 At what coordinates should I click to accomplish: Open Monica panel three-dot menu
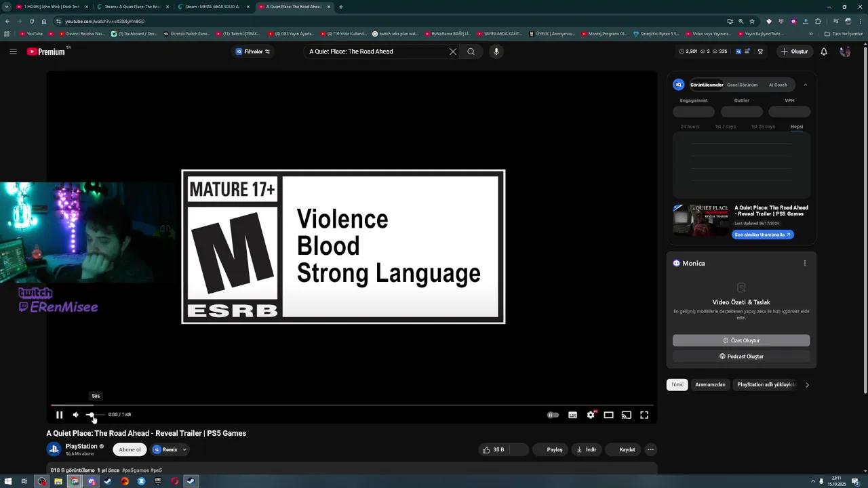[805, 263]
